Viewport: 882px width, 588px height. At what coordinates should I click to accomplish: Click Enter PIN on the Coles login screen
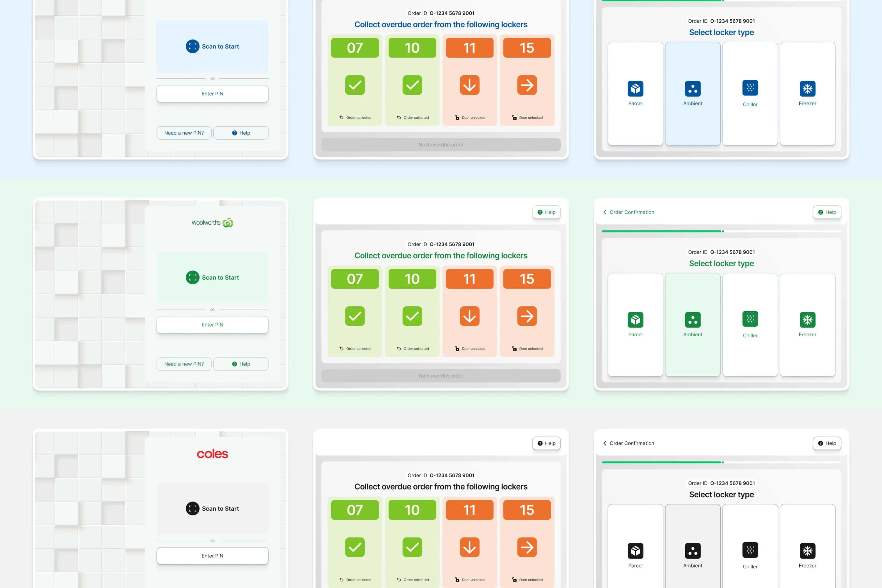[212, 556]
